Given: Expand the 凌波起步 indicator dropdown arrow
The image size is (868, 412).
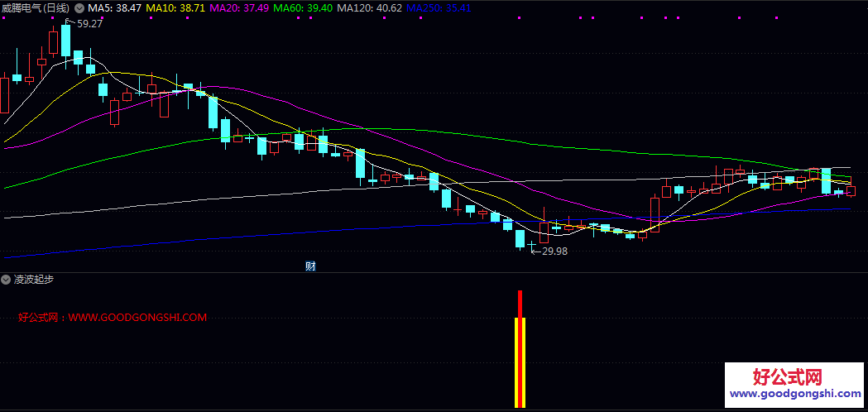Looking at the screenshot, I should (x=7, y=280).
